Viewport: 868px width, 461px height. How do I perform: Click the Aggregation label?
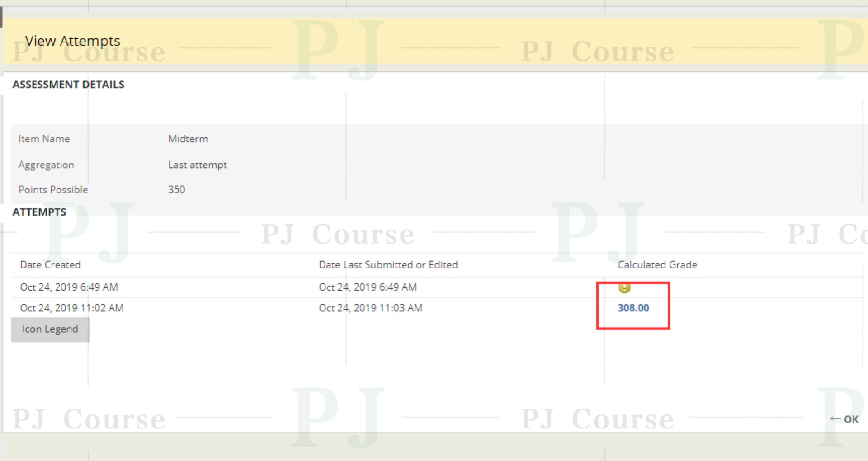[x=46, y=165]
